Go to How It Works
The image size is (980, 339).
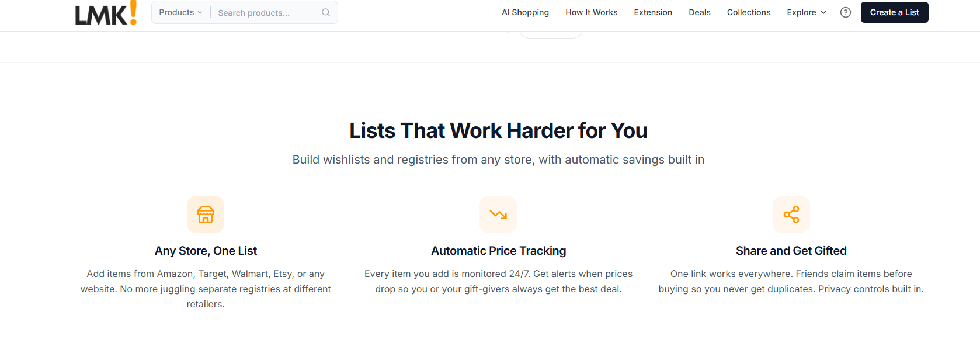[591, 12]
